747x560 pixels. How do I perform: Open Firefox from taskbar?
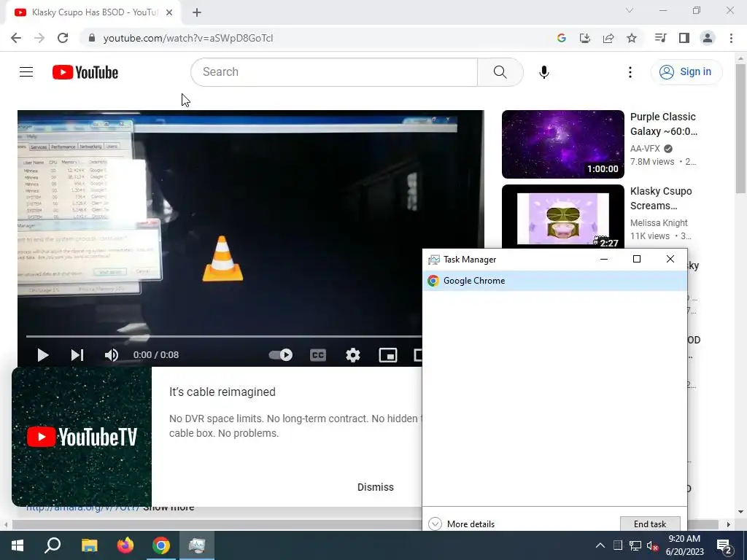coord(125,545)
